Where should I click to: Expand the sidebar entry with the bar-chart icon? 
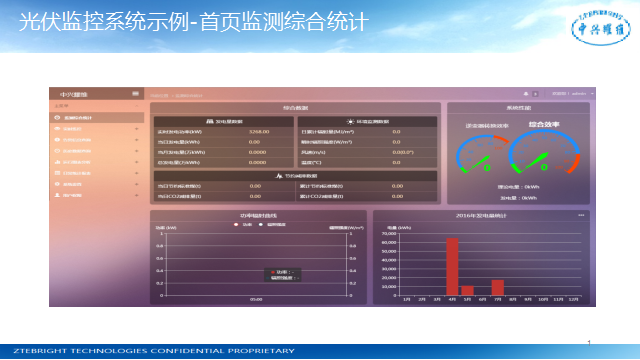click(137, 162)
